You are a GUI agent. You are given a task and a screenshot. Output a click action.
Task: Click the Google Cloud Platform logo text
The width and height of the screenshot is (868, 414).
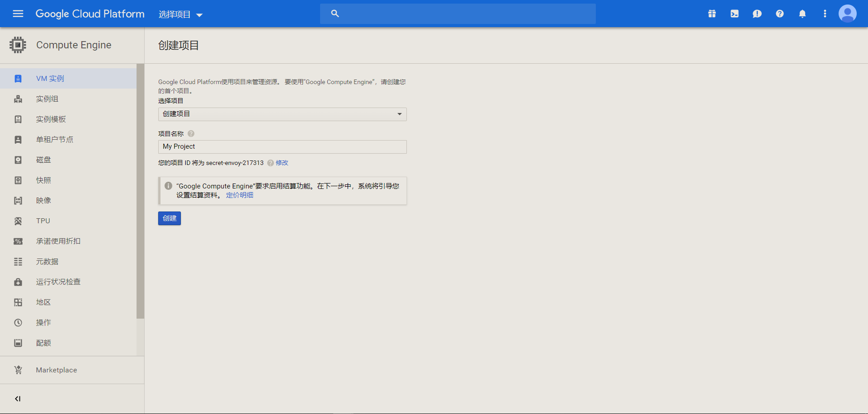tap(90, 14)
